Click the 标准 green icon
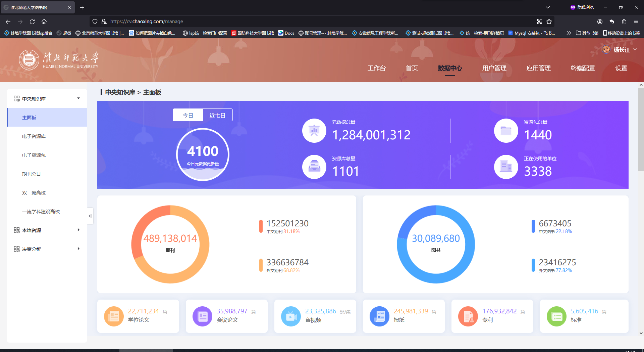 [556, 316]
